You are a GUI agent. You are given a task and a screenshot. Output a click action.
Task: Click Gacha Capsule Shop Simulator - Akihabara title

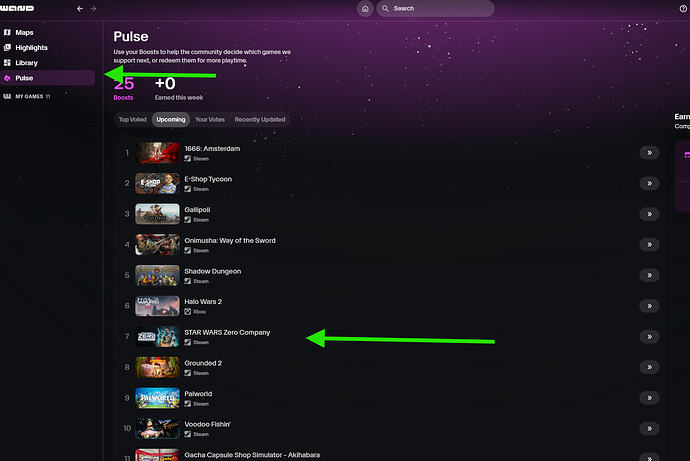(x=252, y=455)
